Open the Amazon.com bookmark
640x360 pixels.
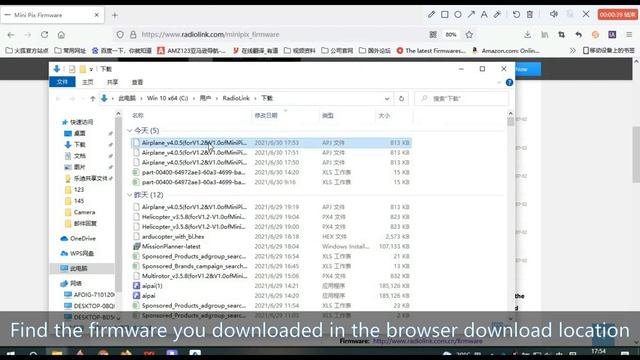click(x=505, y=51)
